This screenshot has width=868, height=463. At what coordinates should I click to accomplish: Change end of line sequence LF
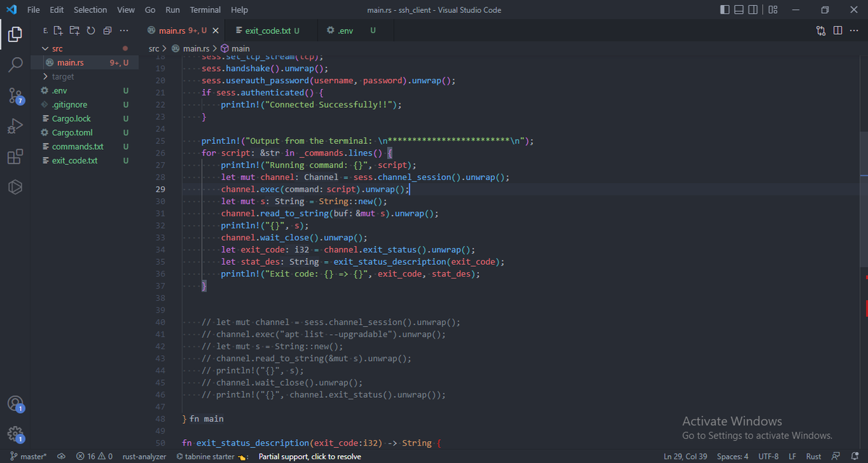pyautogui.click(x=793, y=456)
